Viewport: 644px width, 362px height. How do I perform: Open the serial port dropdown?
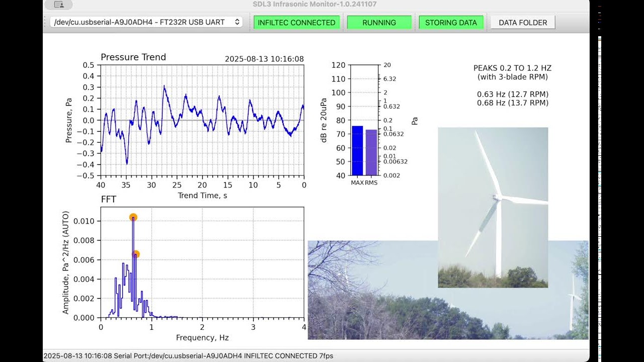point(146,22)
